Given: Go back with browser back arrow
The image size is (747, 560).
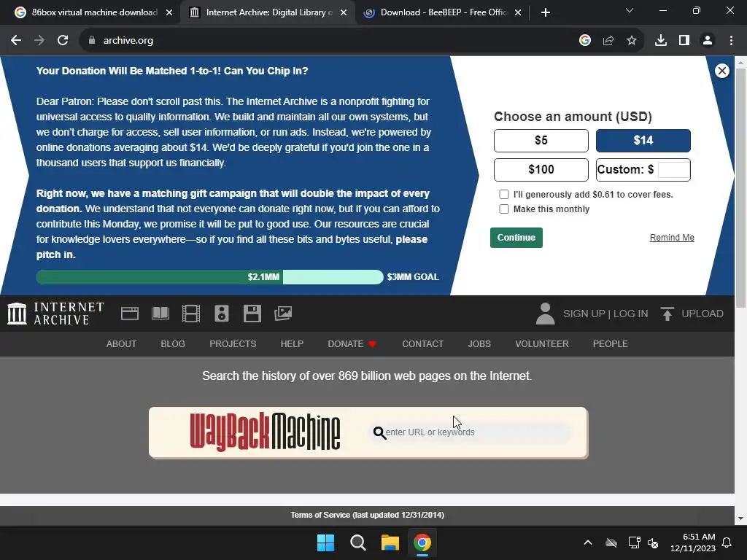Looking at the screenshot, I should pos(16,41).
